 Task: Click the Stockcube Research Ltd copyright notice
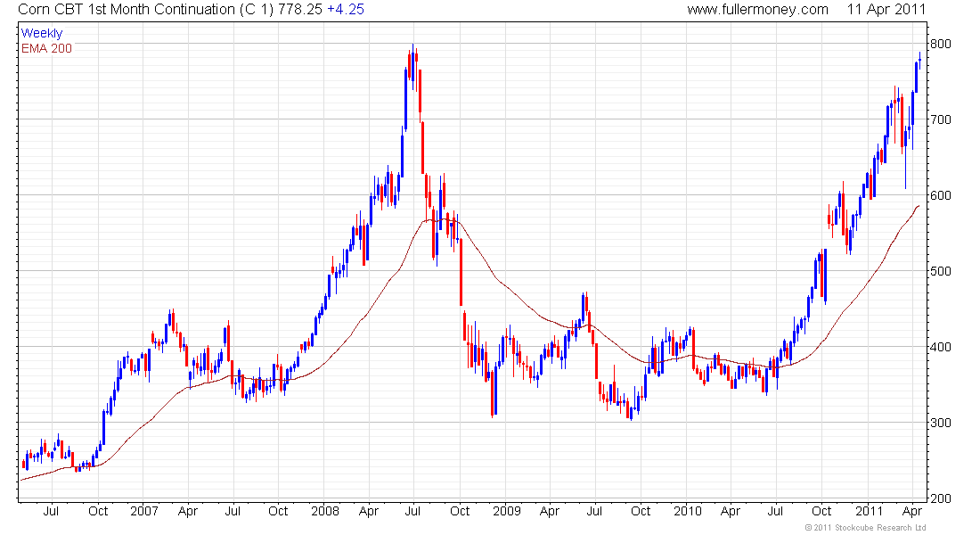[865, 528]
